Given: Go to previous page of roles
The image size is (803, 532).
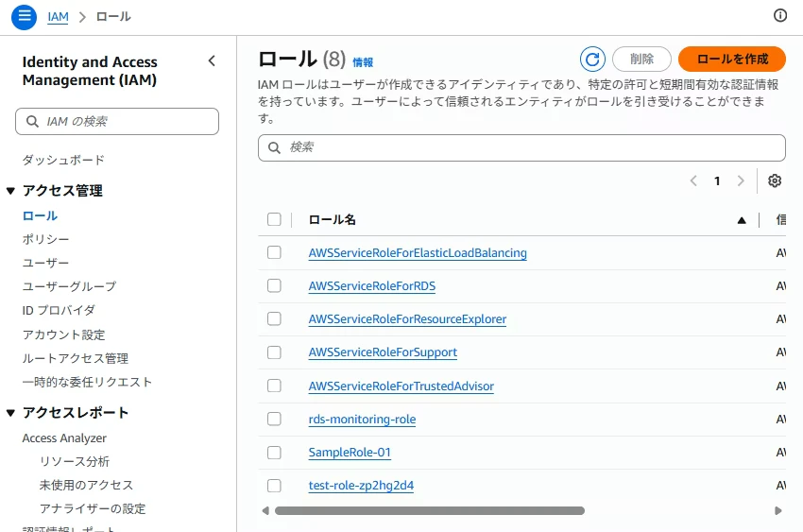Looking at the screenshot, I should click(x=693, y=180).
